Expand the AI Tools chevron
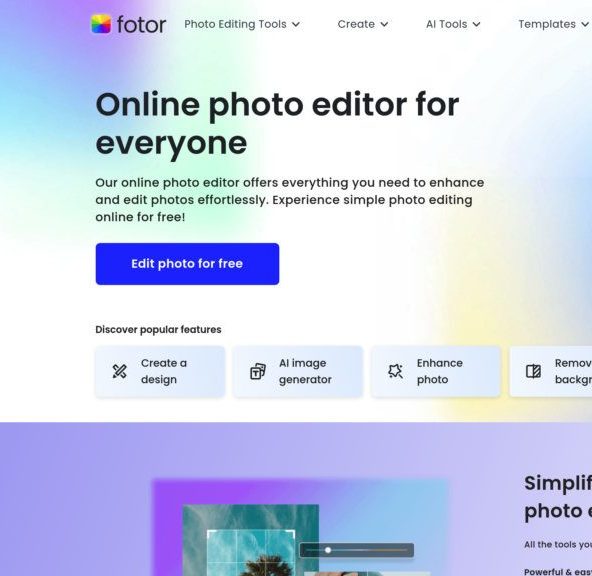Viewport: 592px width, 576px height. pos(476,25)
